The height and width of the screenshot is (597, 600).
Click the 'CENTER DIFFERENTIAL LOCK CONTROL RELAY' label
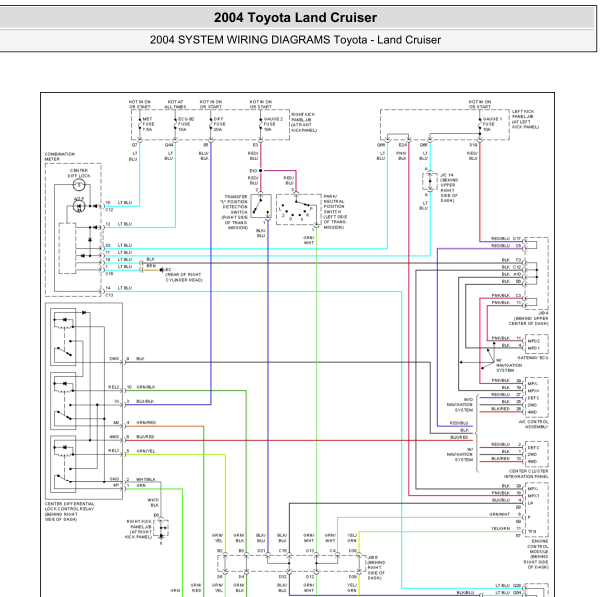point(69,512)
